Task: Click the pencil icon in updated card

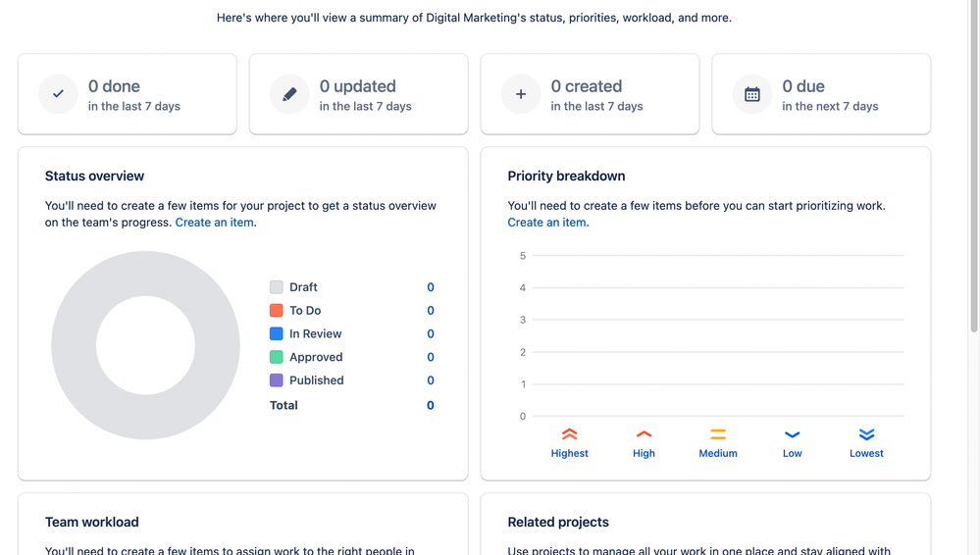Action: click(289, 94)
